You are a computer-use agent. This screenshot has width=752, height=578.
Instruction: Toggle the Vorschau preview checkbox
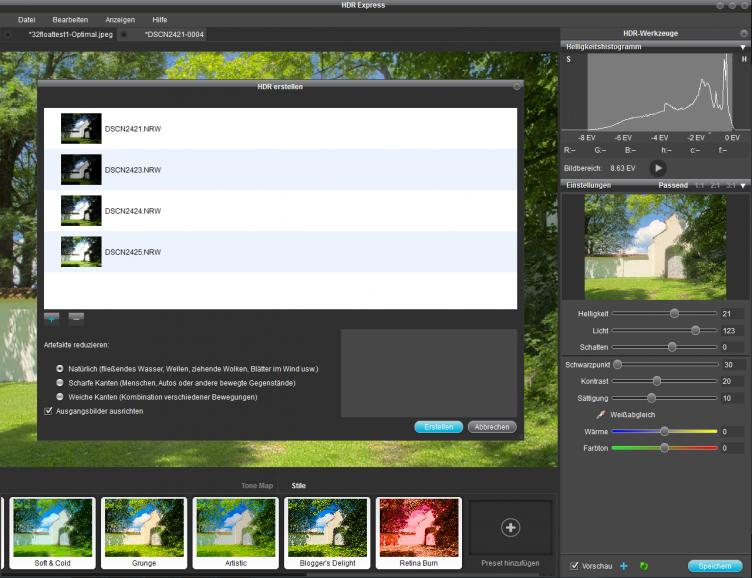click(x=574, y=566)
